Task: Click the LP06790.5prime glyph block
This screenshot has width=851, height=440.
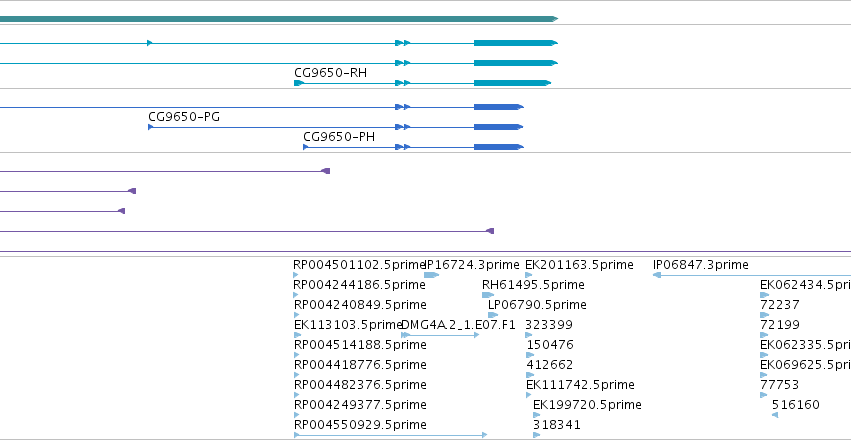Action: click(493, 315)
